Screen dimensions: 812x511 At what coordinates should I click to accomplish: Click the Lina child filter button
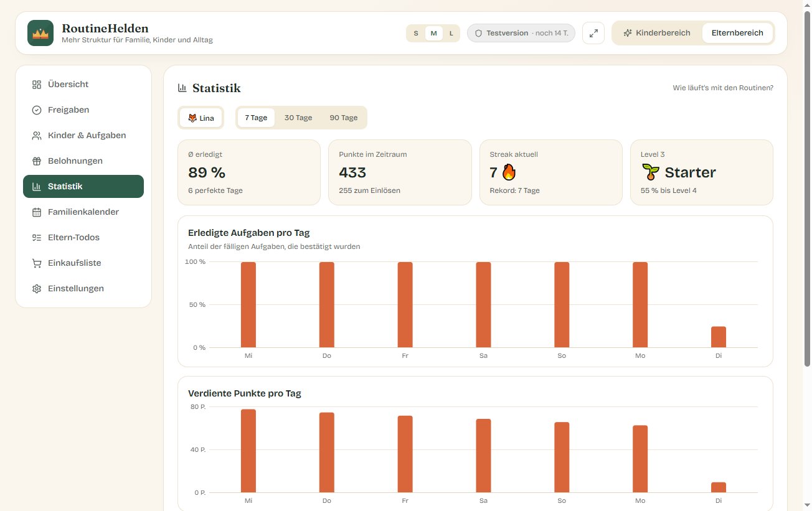point(201,118)
